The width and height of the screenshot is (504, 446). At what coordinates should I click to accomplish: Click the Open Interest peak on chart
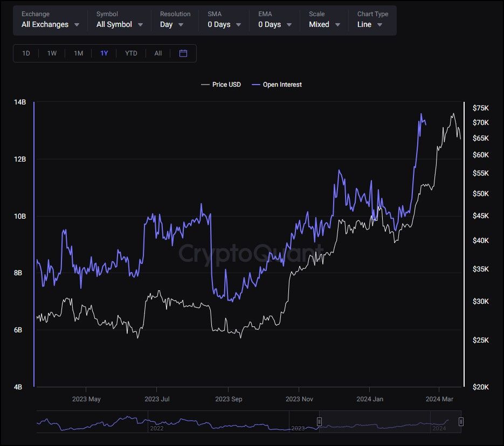pyautogui.click(x=421, y=114)
